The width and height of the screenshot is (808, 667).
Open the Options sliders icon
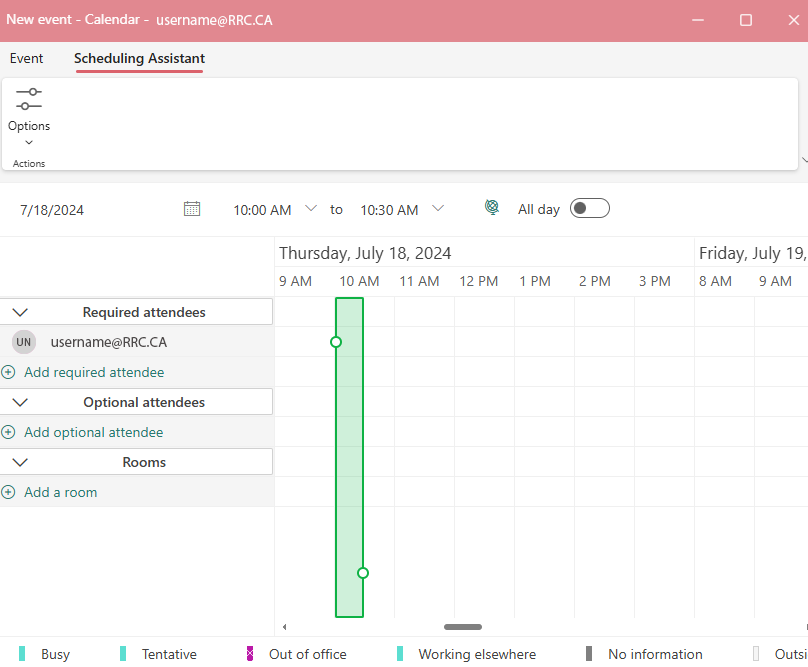pyautogui.click(x=29, y=99)
